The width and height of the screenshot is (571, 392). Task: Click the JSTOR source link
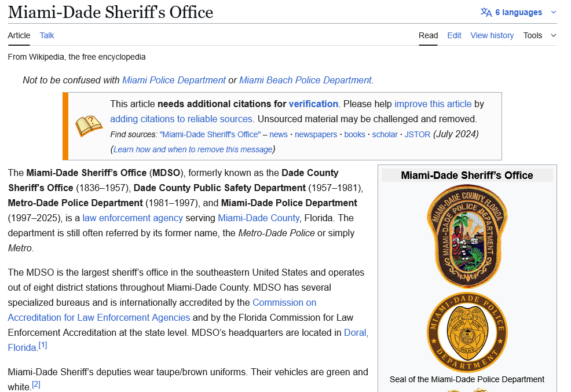point(417,134)
